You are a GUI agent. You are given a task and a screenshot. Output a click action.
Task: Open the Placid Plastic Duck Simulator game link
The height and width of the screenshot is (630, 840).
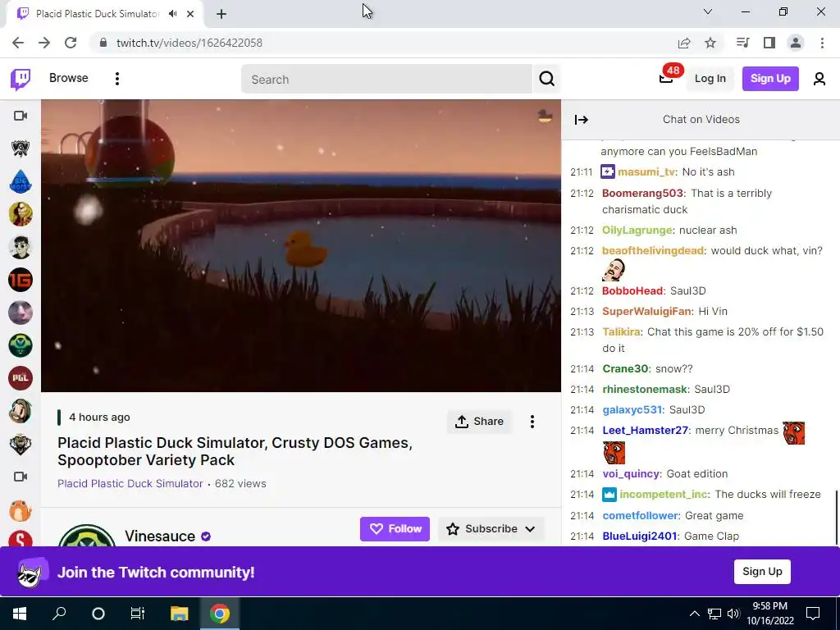[x=130, y=483]
